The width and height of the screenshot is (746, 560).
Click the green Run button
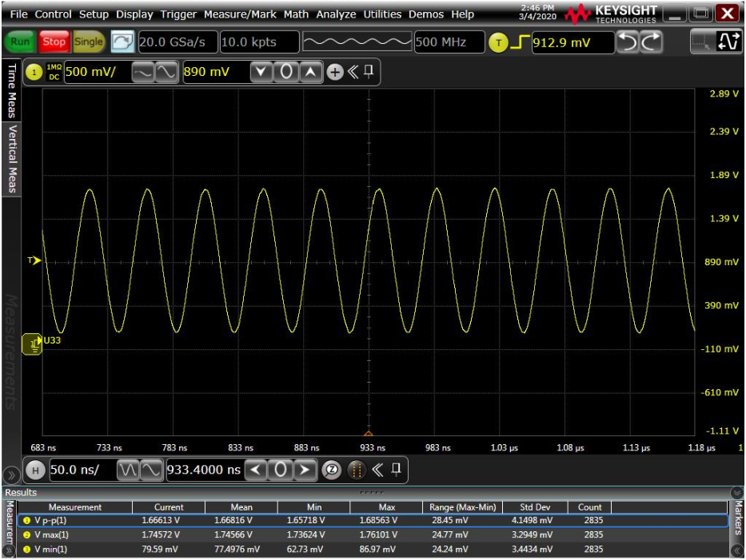coord(20,42)
